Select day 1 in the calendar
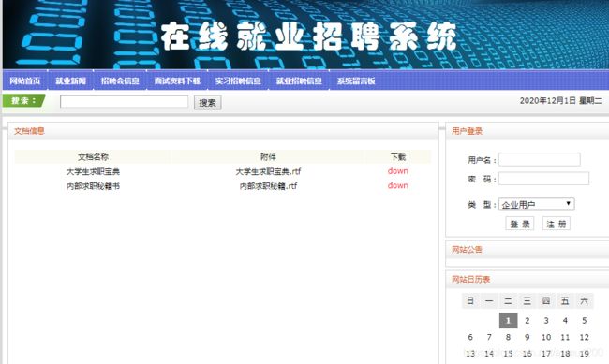This screenshot has height=364, width=609. [x=508, y=321]
